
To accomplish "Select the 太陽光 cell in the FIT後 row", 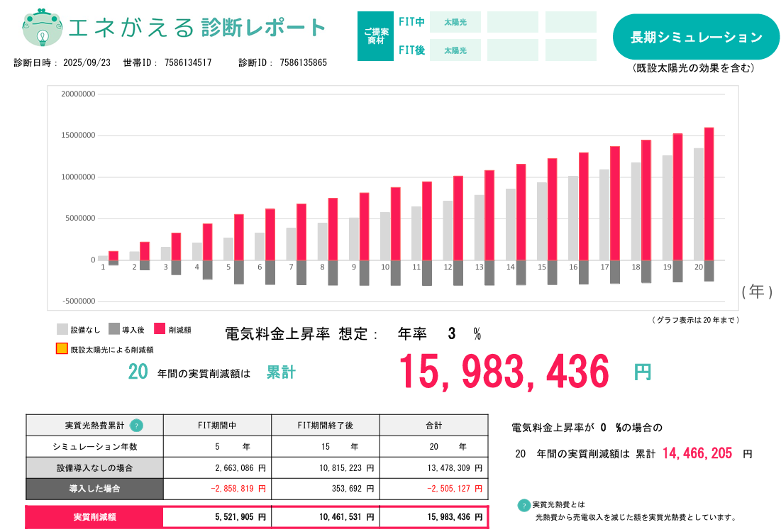I will click(x=455, y=50).
